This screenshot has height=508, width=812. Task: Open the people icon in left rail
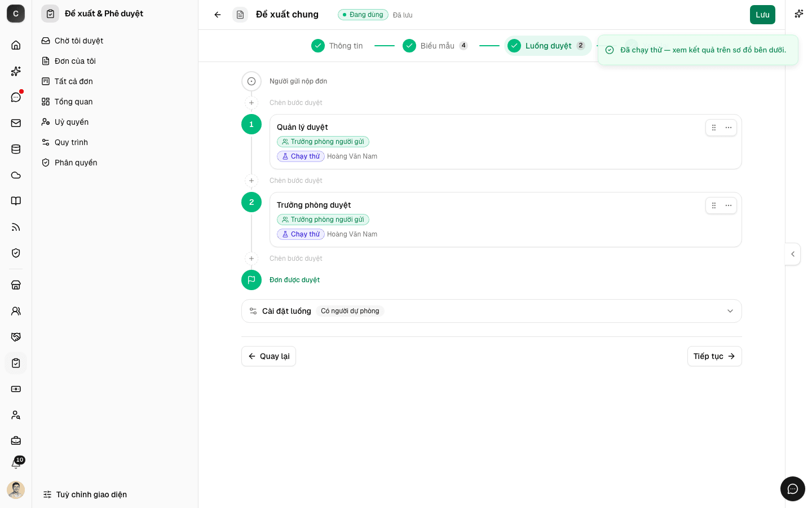[16, 311]
